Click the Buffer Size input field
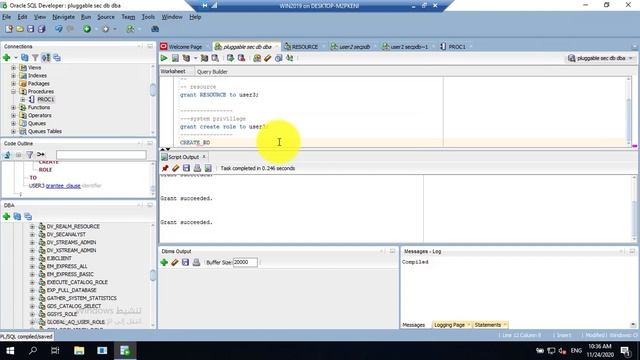Image resolution: width=640 pixels, height=360 pixels. 245,262
